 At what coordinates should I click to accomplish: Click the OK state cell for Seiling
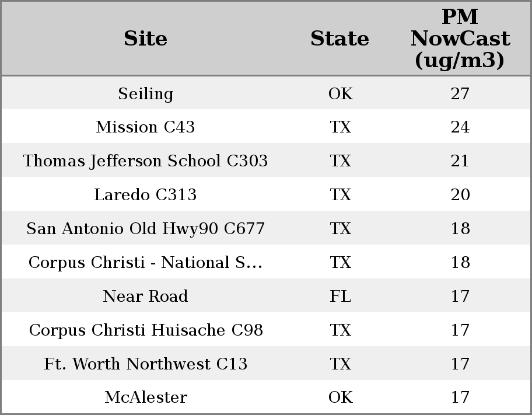point(340,94)
